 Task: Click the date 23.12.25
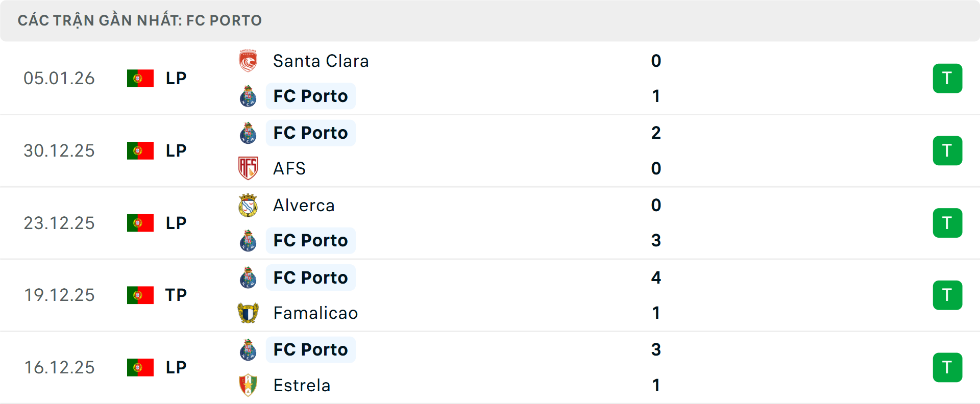[59, 223]
